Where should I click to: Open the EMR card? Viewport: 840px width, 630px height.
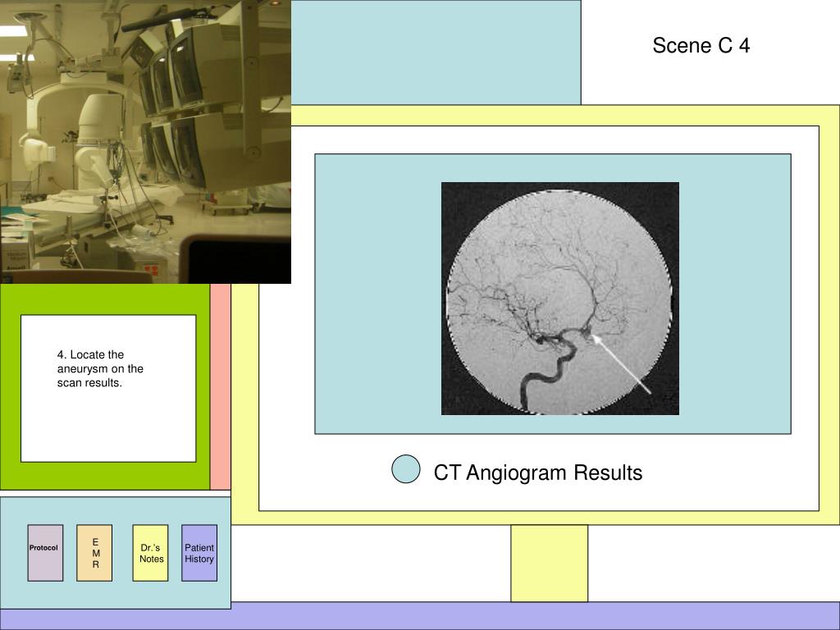click(94, 553)
